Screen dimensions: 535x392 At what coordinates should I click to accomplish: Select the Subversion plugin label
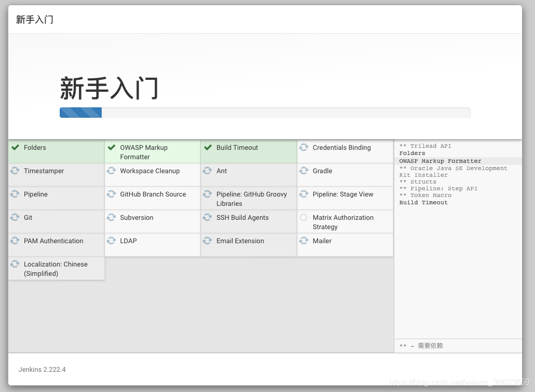tap(136, 217)
